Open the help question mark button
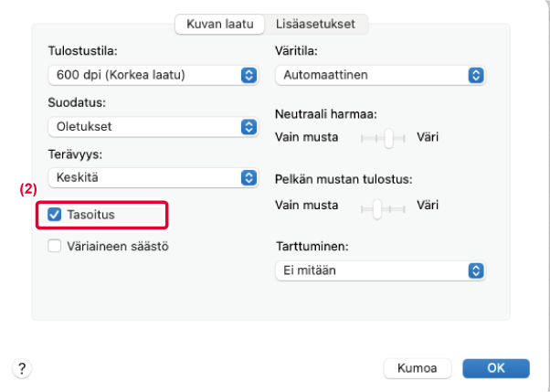 pos(20,367)
